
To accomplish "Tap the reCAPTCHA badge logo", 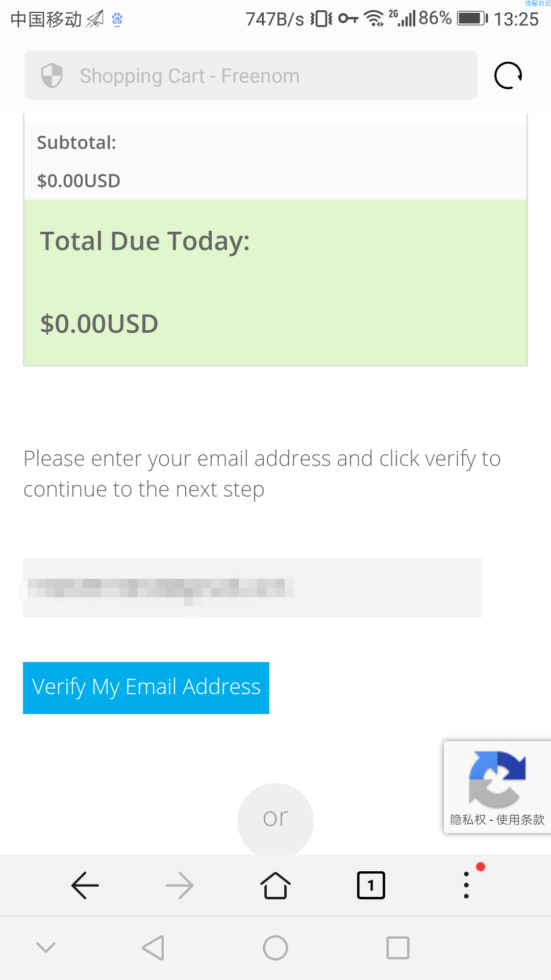I will [497, 779].
